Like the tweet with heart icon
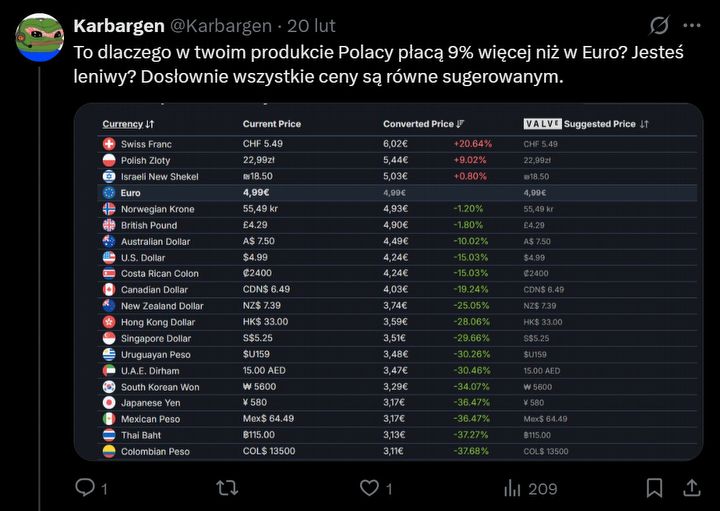This screenshot has height=511, width=720. click(369, 488)
